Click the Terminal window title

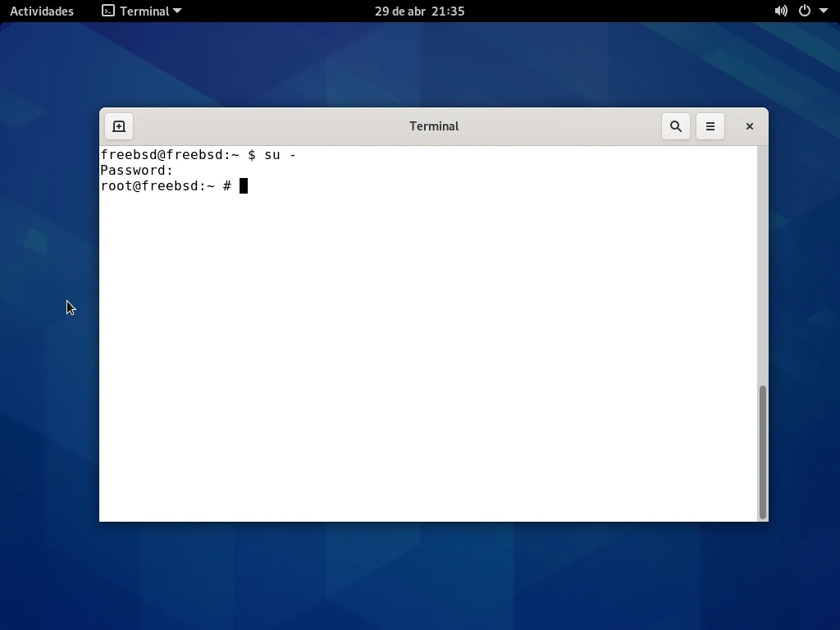point(434,126)
